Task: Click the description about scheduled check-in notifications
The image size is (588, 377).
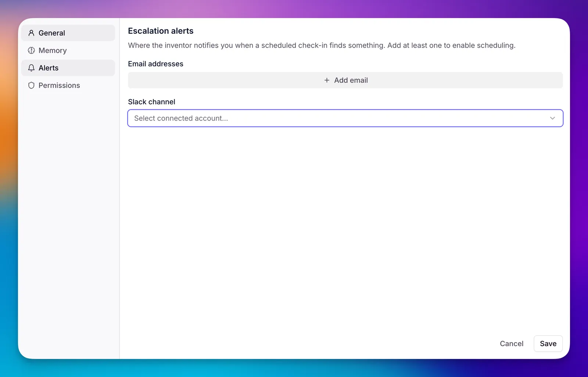Action: point(322,45)
